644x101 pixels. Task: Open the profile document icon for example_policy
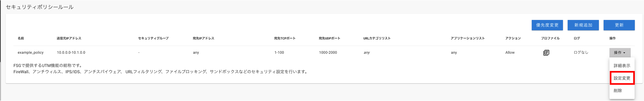pos(546,53)
